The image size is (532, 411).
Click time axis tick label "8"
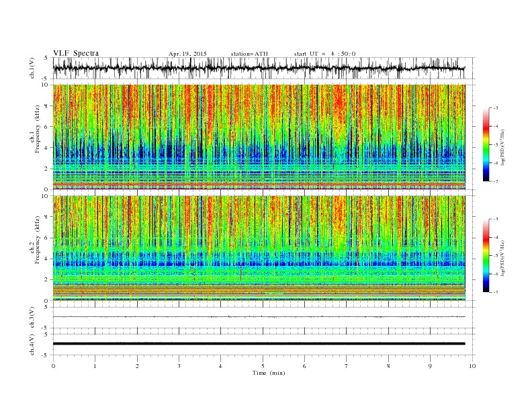[x=388, y=366]
